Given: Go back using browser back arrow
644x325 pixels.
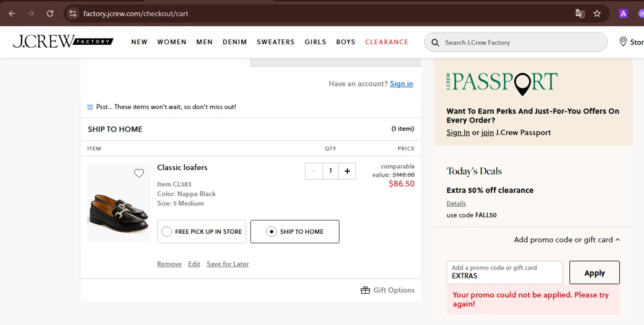Looking at the screenshot, I should [x=12, y=13].
